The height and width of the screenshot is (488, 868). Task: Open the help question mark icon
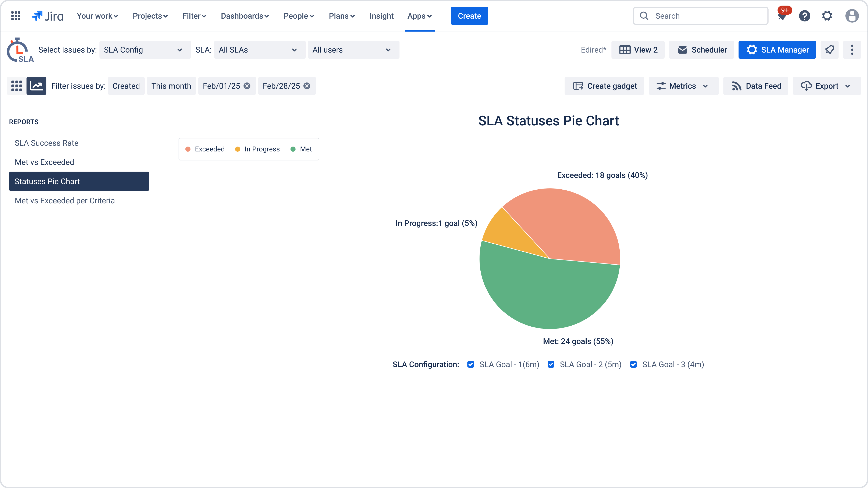point(805,16)
